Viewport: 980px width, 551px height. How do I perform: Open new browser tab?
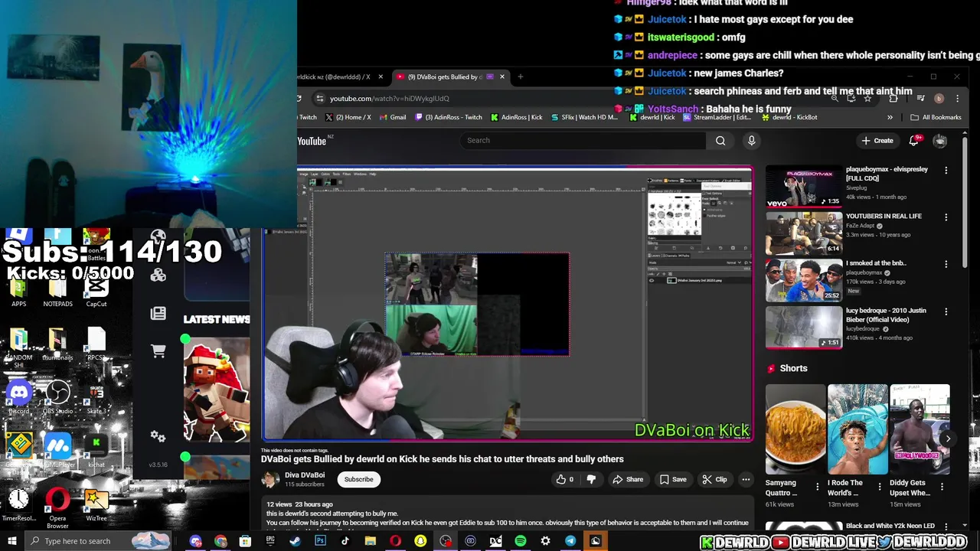(x=520, y=77)
